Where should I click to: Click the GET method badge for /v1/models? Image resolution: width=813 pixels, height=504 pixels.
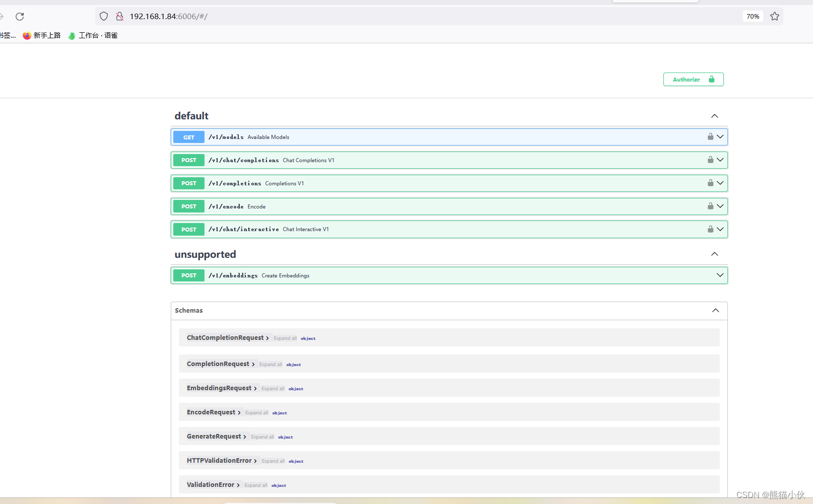189,137
